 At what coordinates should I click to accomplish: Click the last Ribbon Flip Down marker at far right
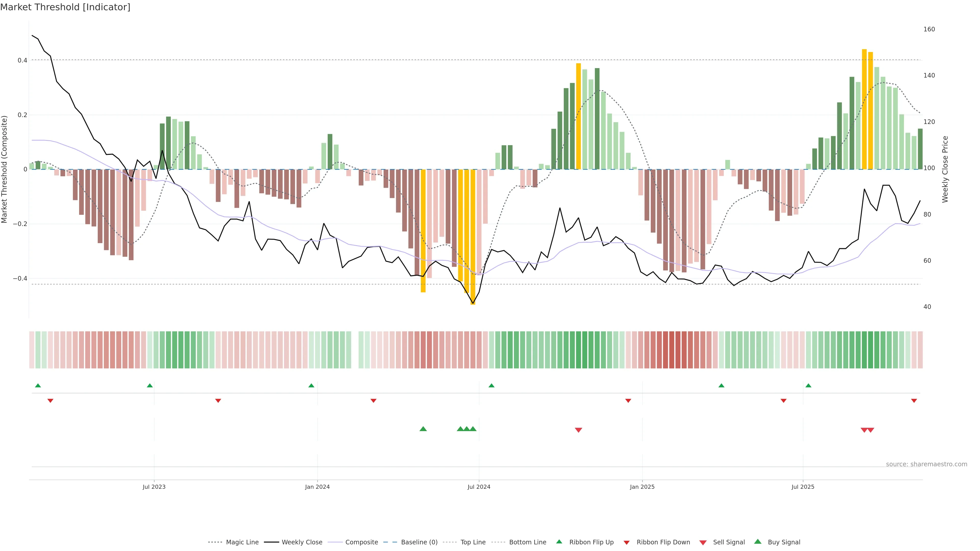pos(914,400)
